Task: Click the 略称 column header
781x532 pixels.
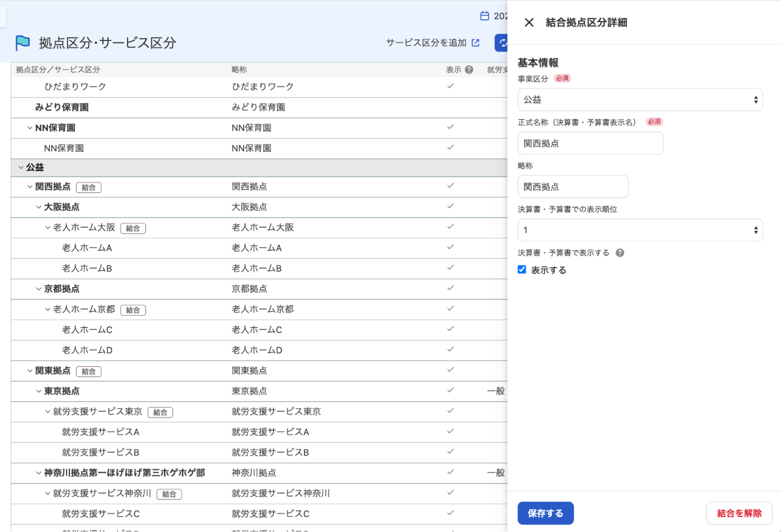Action: pos(239,70)
